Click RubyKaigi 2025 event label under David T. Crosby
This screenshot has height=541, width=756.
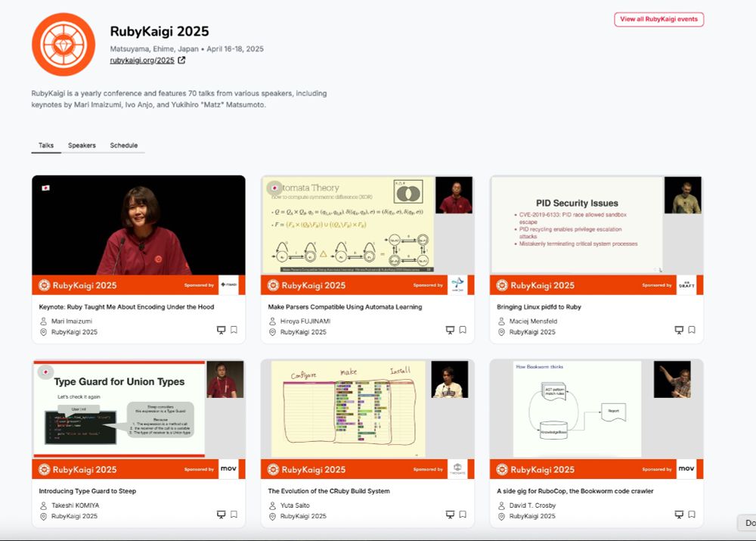click(532, 516)
